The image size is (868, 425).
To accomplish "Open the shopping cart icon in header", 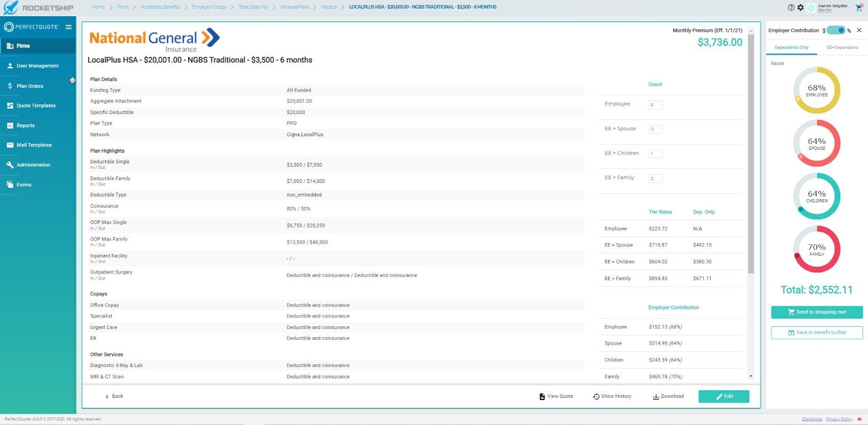I will 859,8.
